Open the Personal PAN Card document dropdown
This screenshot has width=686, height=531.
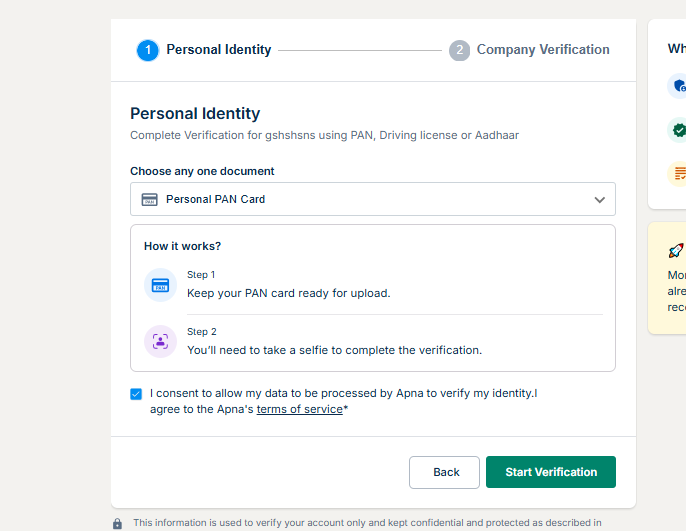point(372,199)
